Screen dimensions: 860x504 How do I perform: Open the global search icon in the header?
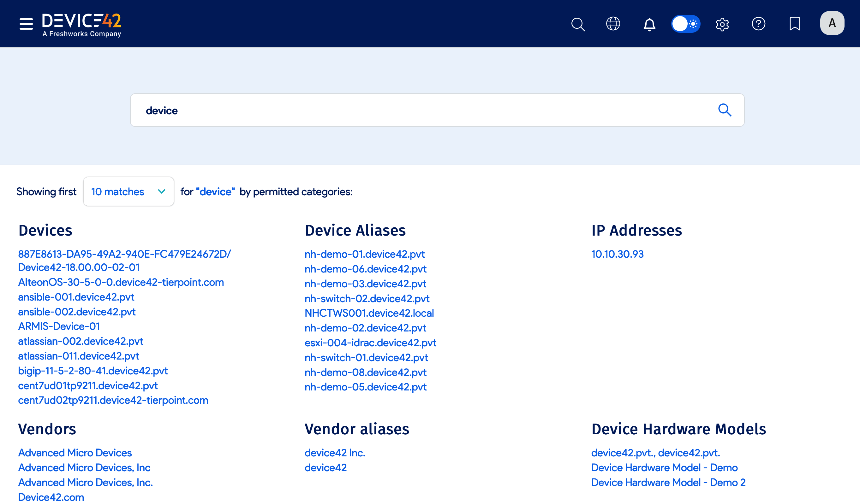(578, 24)
